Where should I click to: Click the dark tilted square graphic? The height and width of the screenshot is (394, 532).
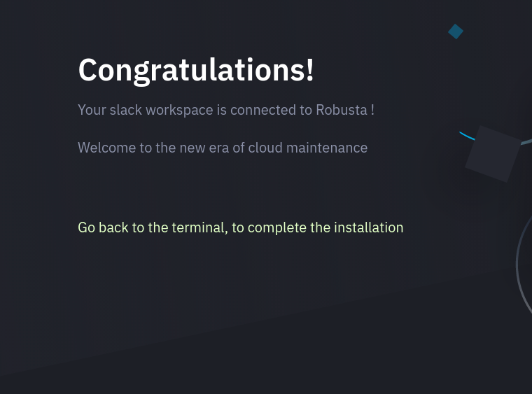point(493,154)
